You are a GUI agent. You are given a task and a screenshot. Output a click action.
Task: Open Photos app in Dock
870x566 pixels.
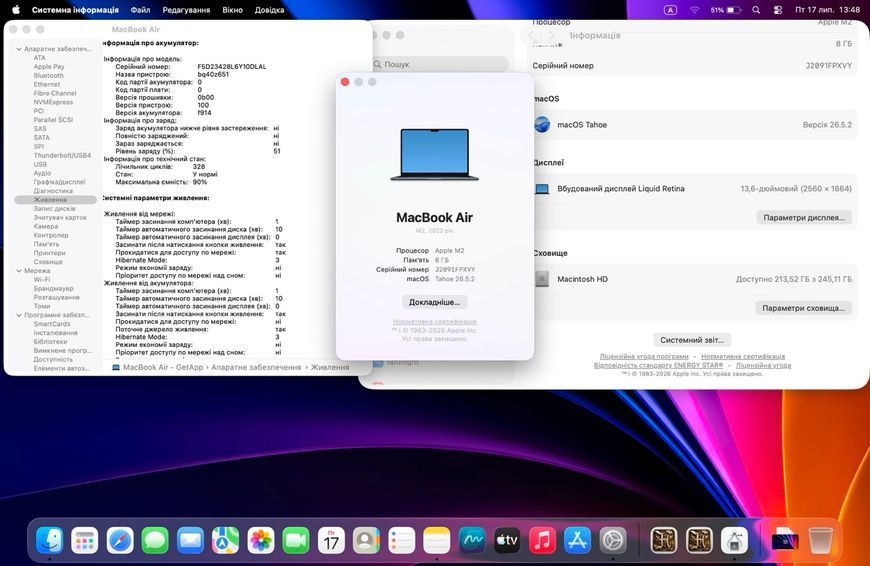click(261, 539)
